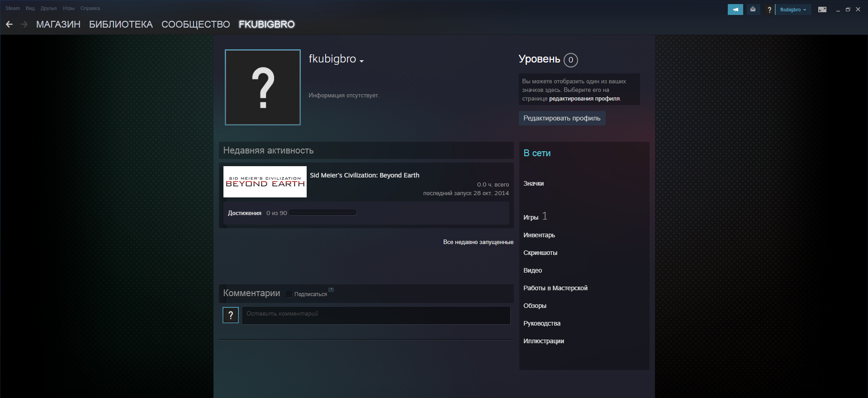The width and height of the screenshot is (868, 398).
Task: Click Редактировать профиль button
Action: tap(562, 118)
